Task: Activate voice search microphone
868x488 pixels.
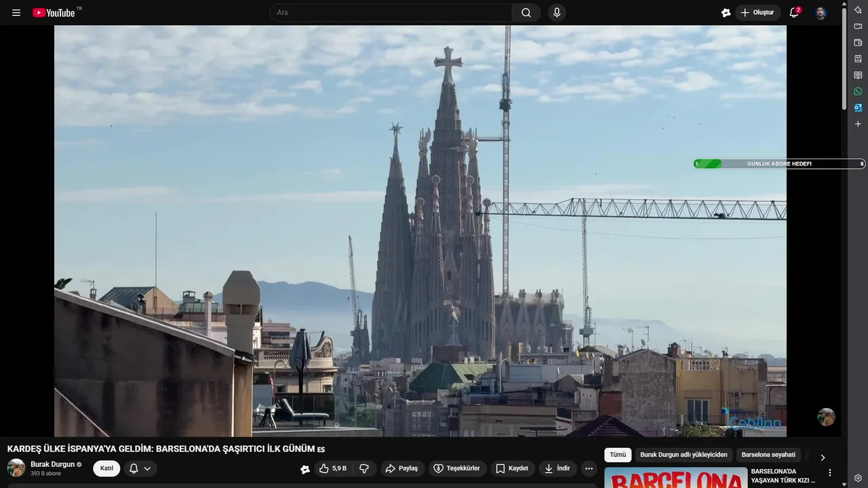Action: [x=557, y=13]
